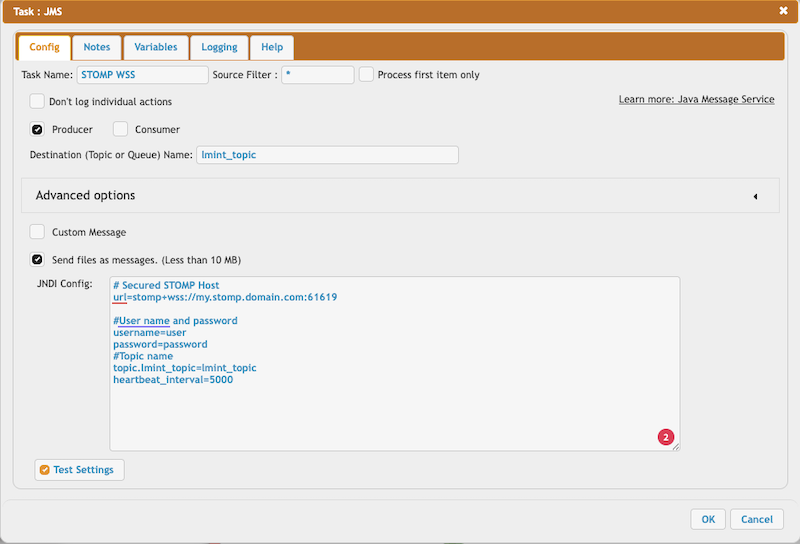Switch to the Config tab
Screen dimensions: 800x544
(x=44, y=47)
